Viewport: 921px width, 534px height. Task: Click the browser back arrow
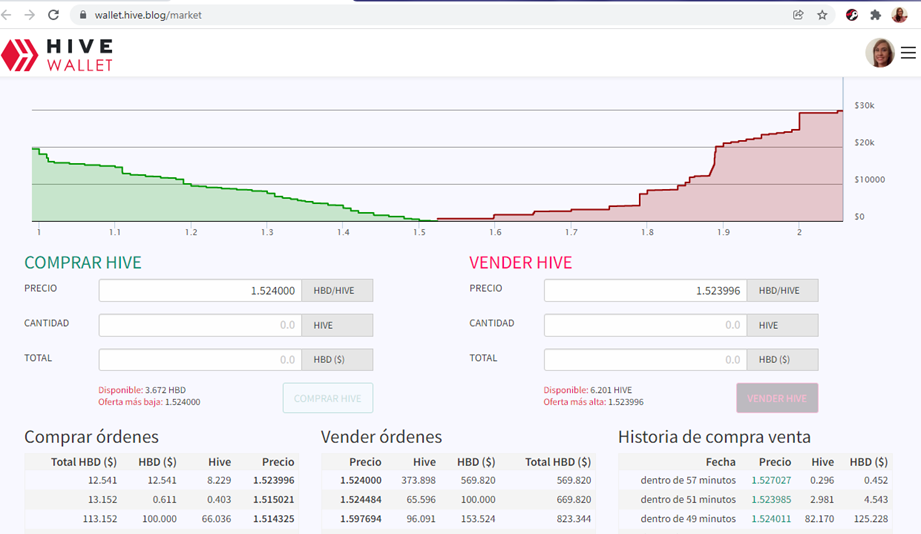click(x=6, y=15)
